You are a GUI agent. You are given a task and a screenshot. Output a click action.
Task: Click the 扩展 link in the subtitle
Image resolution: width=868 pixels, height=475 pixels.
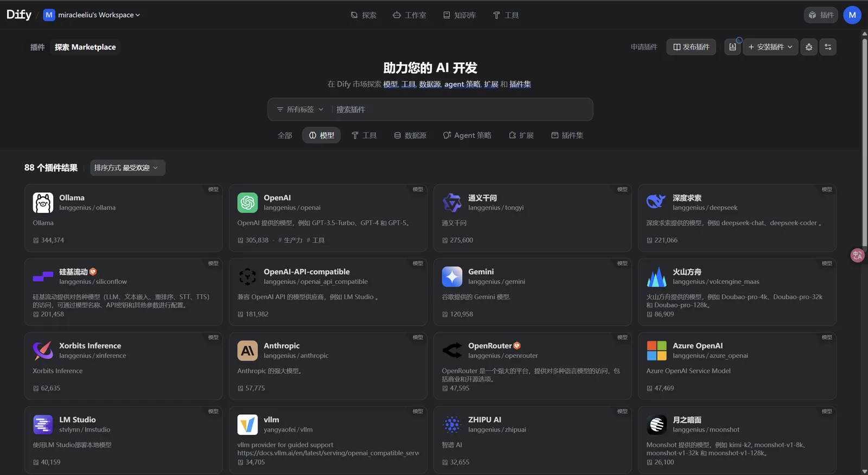[491, 84]
